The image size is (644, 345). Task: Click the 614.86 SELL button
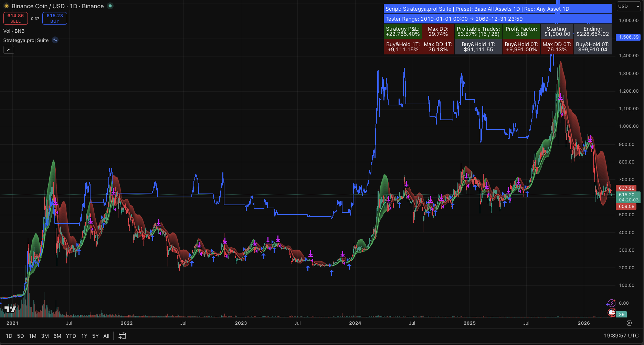[15, 18]
